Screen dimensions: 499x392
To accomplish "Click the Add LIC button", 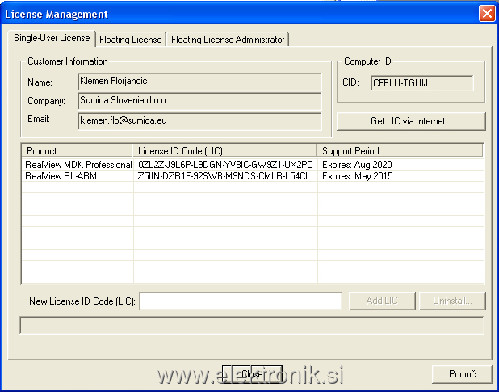I will click(382, 301).
